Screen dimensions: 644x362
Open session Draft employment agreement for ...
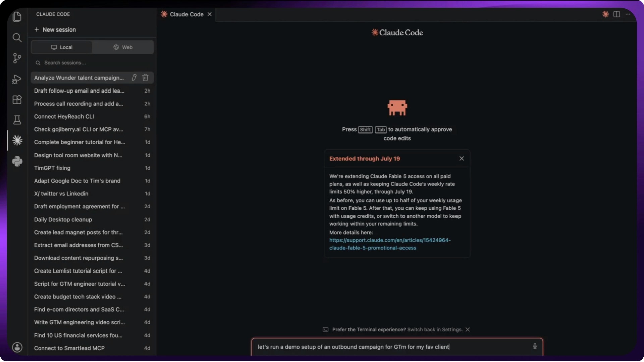[x=92, y=206]
